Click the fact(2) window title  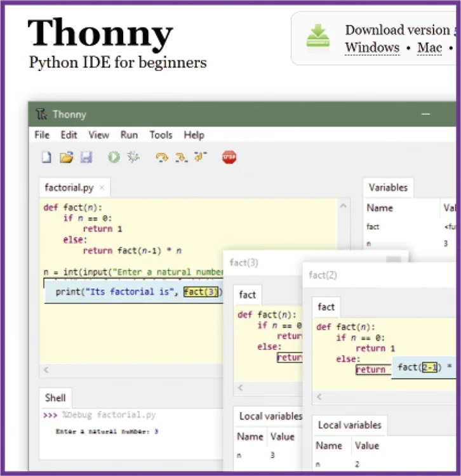pos(323,275)
